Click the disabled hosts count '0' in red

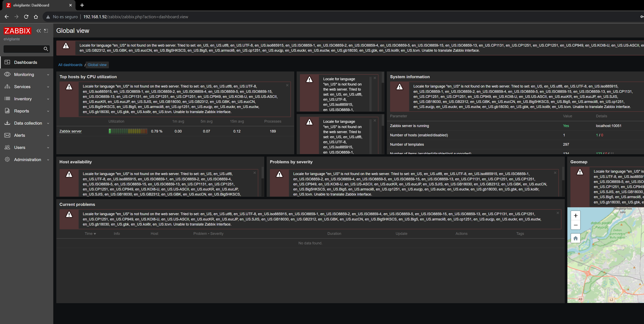click(602, 135)
